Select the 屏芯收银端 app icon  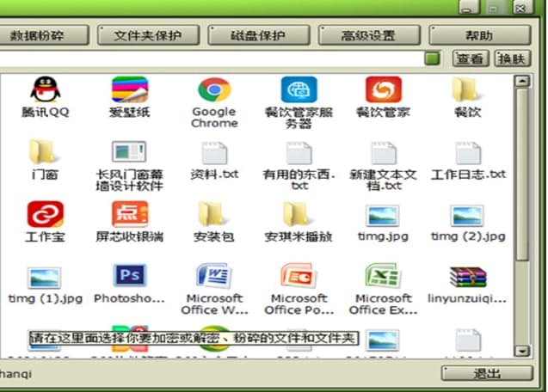pyautogui.click(x=130, y=214)
